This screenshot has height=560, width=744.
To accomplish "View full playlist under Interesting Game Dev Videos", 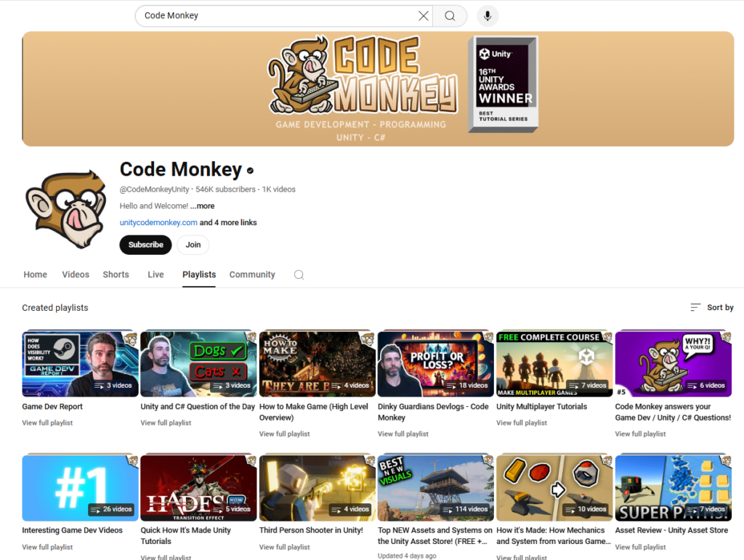I will click(47, 547).
